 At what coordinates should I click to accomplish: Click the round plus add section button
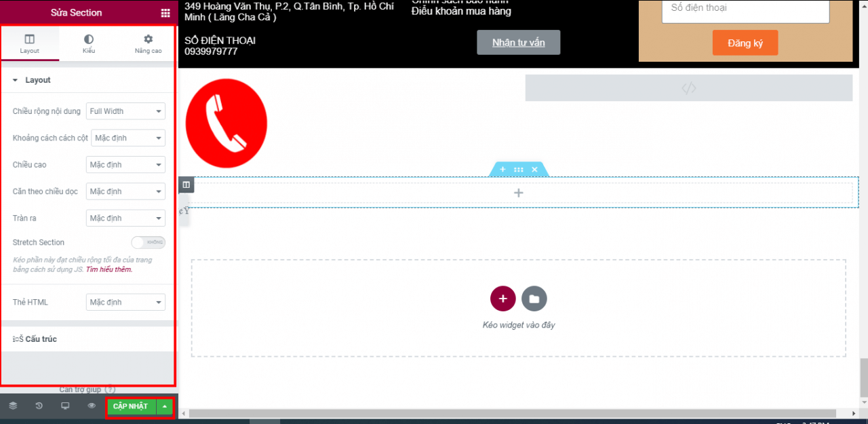coord(502,298)
